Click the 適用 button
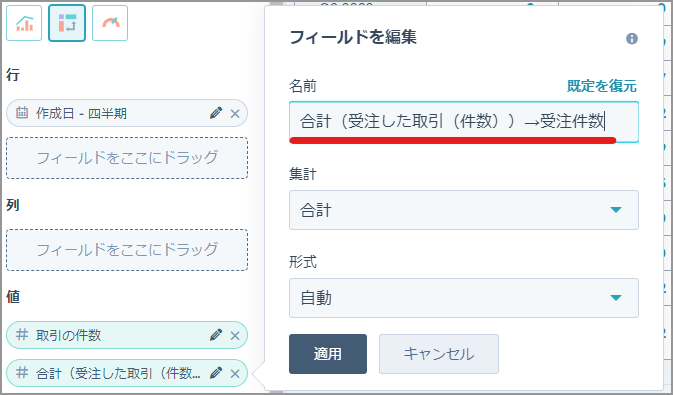Viewport: 673px width, 395px height. (x=328, y=354)
